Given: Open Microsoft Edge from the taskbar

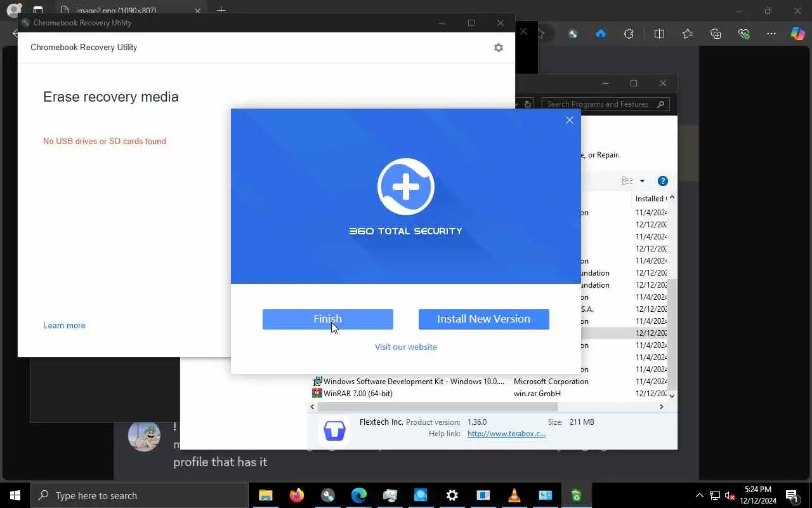Looking at the screenshot, I should coord(359,495).
